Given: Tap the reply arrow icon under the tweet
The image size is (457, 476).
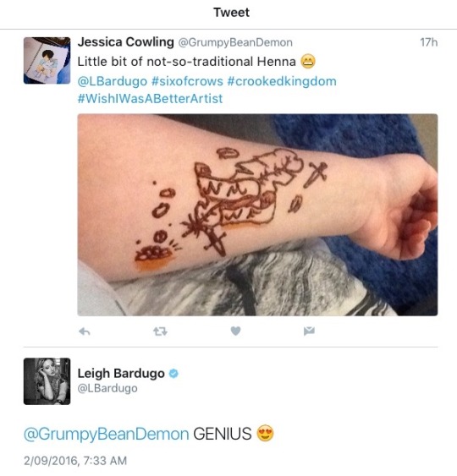Looking at the screenshot, I should click(x=84, y=331).
